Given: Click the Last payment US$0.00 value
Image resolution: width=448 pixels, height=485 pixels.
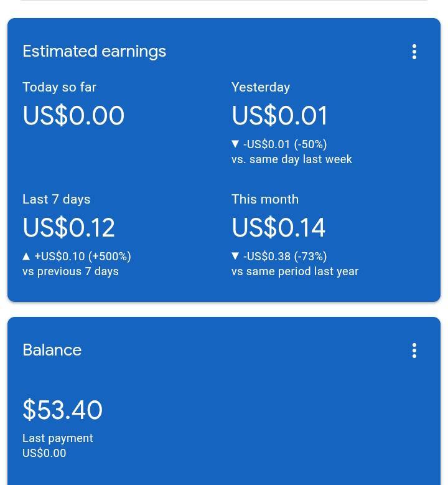Looking at the screenshot, I should click(x=44, y=453).
